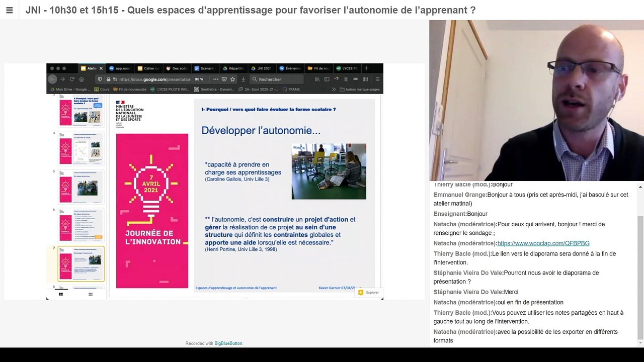Select slide 7 thumbnail Développer l'autonomie
644x362 pixels.
80,263
